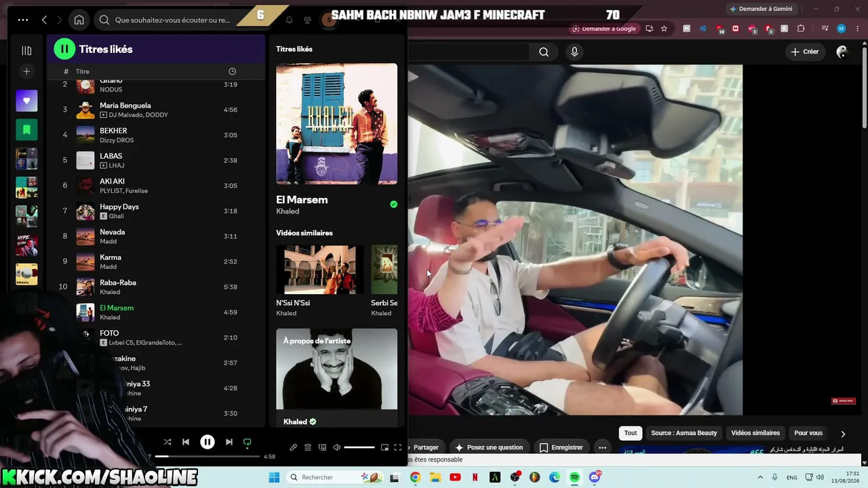868x488 pixels.
Task: Select the track Nevada by Madd
Action: click(156, 237)
